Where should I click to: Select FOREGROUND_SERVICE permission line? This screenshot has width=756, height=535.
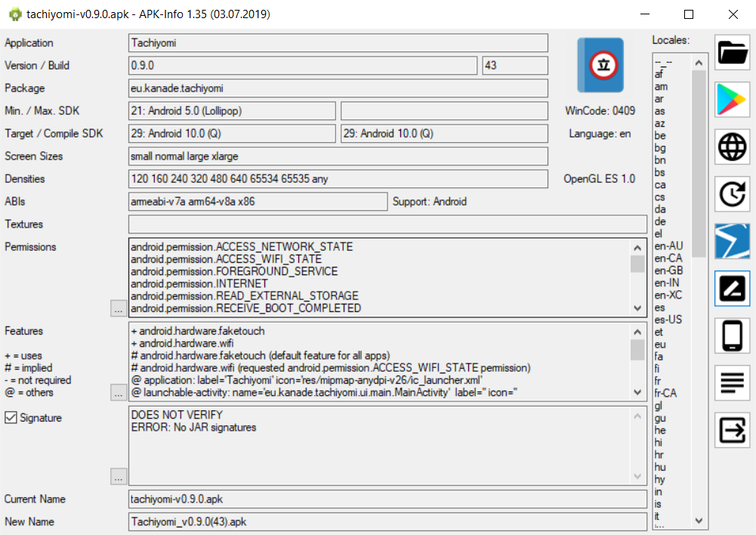[x=234, y=271]
